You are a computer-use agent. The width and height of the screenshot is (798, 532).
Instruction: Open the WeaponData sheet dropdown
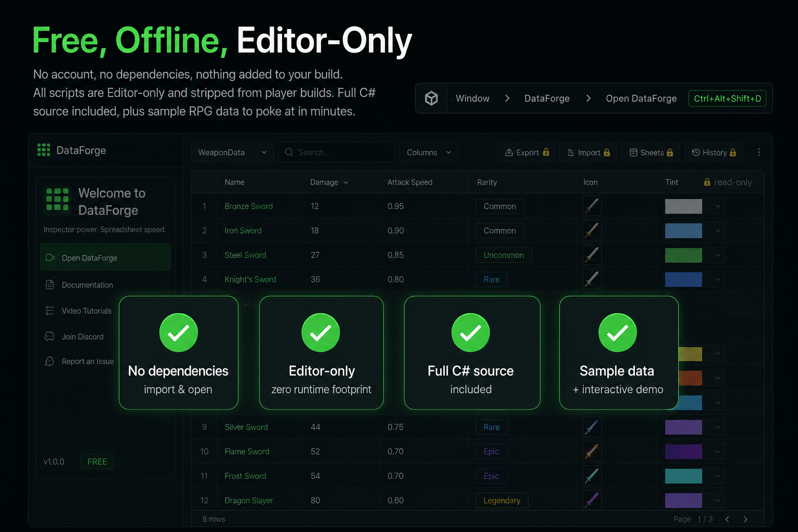(x=232, y=152)
